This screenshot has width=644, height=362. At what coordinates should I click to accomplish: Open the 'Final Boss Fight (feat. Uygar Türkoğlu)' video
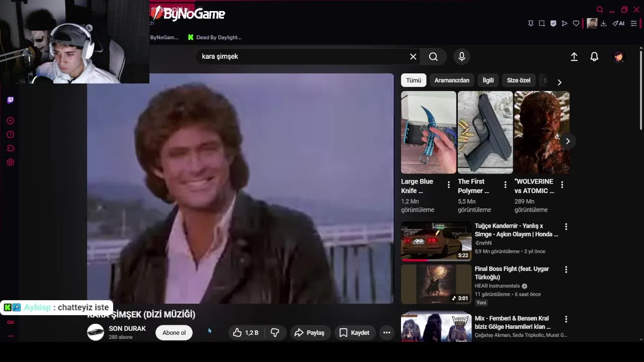(x=512, y=273)
